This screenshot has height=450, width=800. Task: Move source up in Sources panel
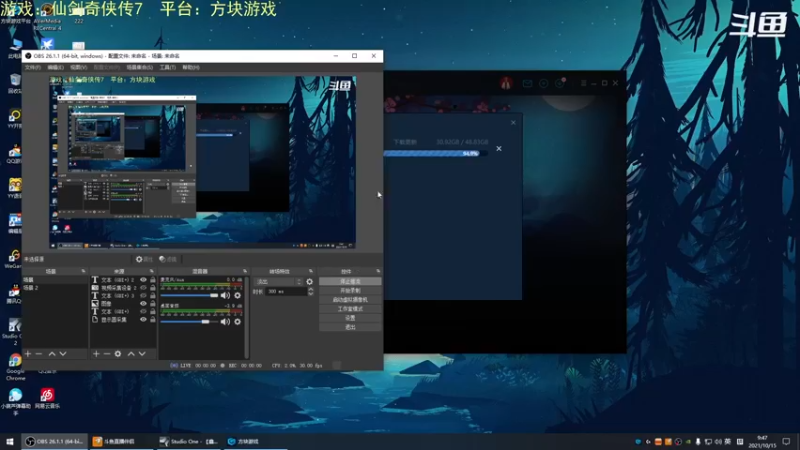(131, 354)
